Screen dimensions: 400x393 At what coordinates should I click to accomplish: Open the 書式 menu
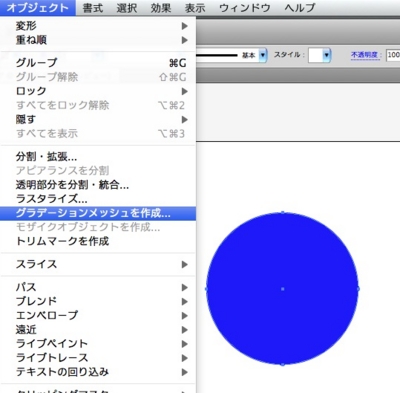tap(93, 8)
